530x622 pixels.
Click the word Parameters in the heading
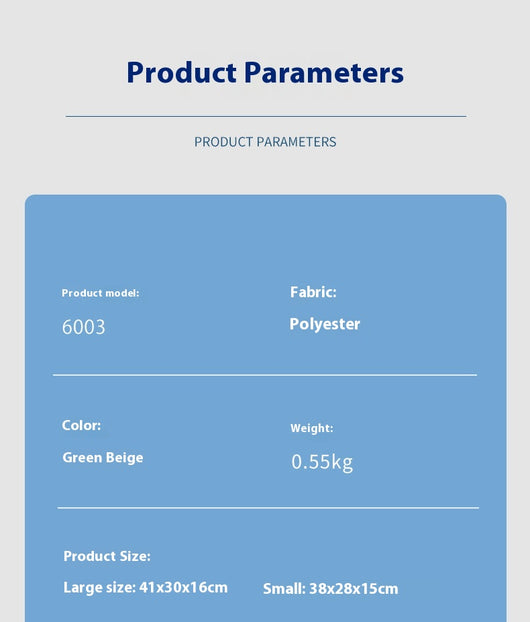pyautogui.click(x=324, y=73)
